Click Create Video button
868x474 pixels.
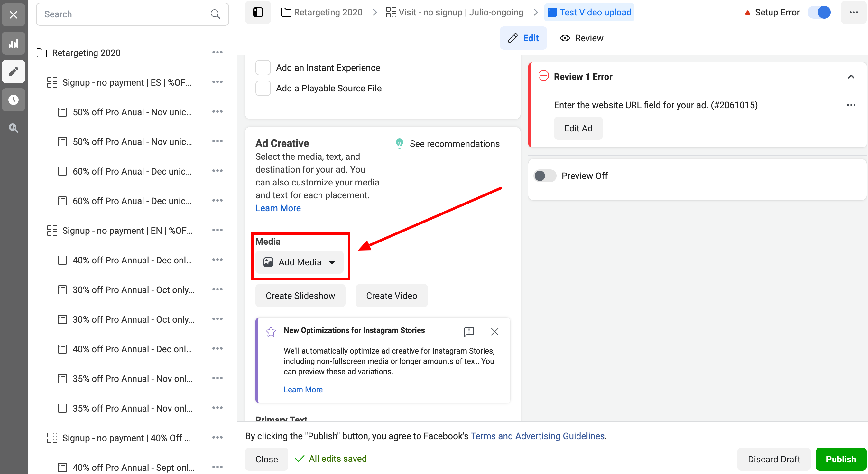pyautogui.click(x=392, y=296)
